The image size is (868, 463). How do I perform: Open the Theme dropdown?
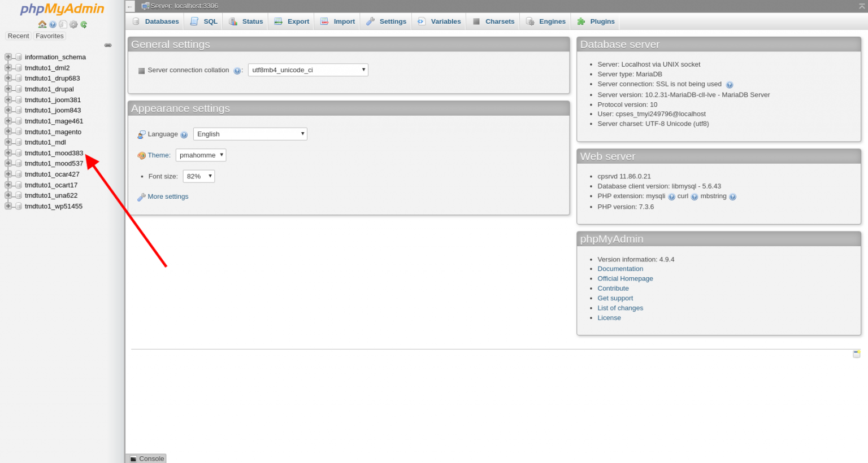pyautogui.click(x=201, y=155)
